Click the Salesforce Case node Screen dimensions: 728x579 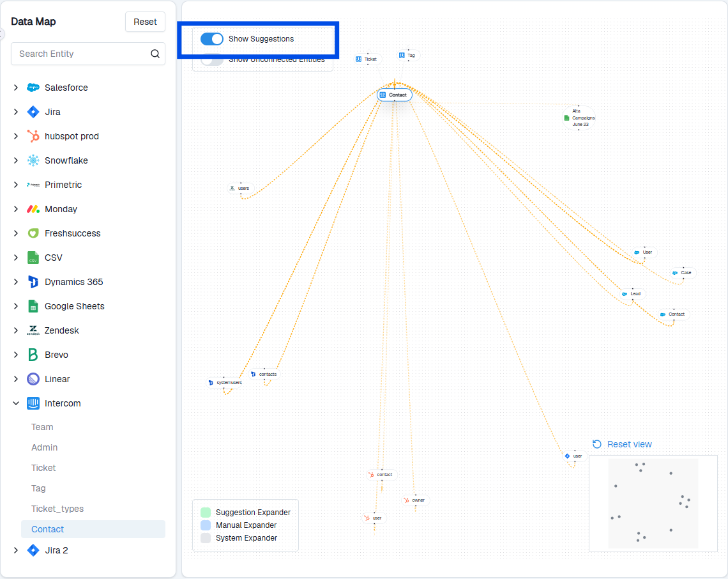click(683, 273)
